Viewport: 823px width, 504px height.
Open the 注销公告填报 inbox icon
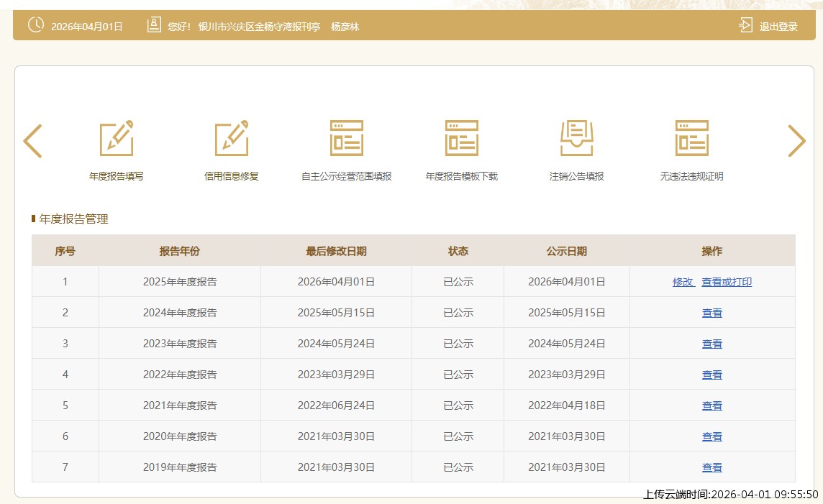pos(576,138)
